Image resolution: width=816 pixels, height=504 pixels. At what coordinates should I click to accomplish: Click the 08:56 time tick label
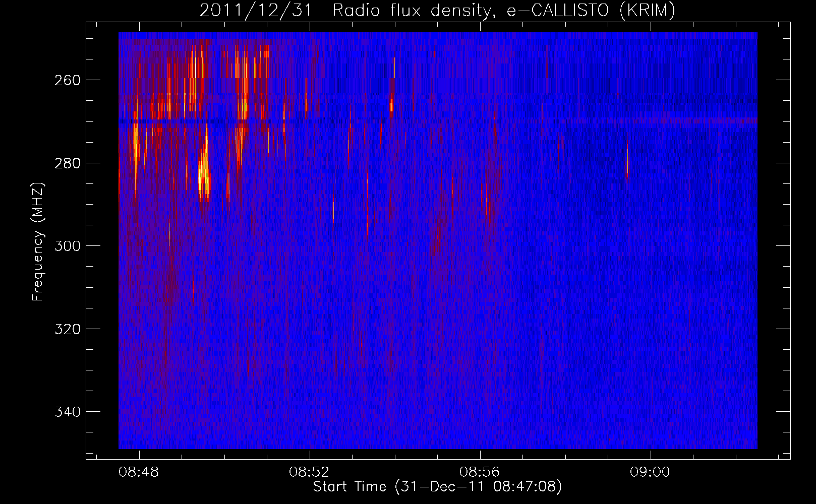tap(480, 472)
